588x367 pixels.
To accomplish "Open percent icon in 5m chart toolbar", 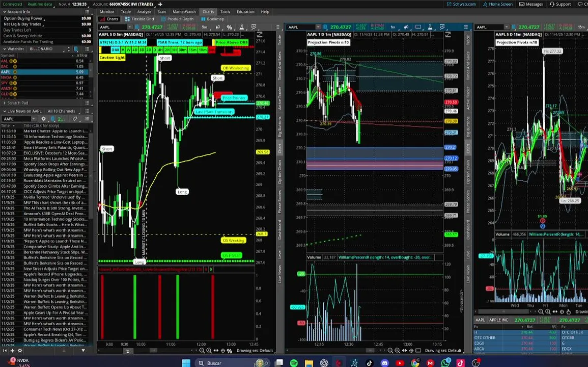I will pos(230,27).
